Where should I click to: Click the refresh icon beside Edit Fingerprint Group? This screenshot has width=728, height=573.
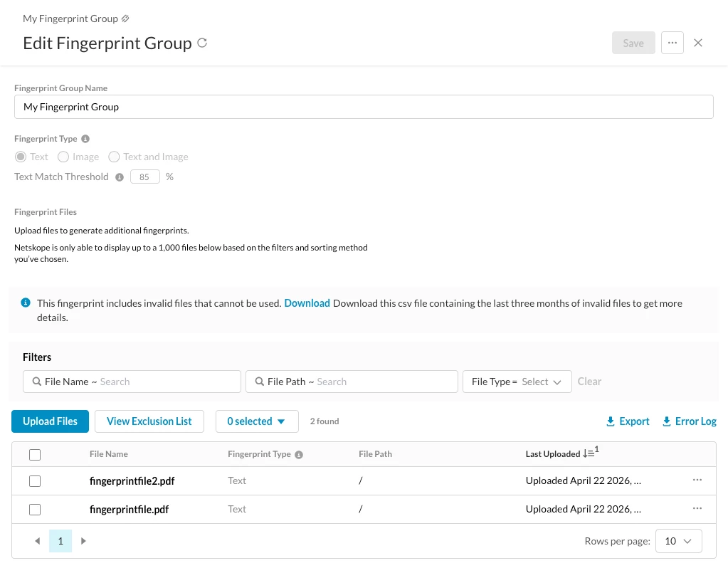pyautogui.click(x=202, y=43)
